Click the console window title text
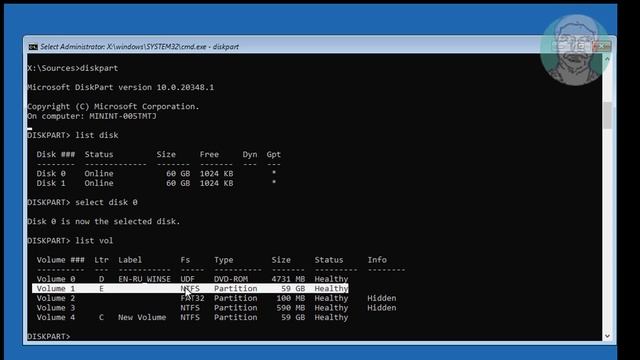 tap(140, 47)
